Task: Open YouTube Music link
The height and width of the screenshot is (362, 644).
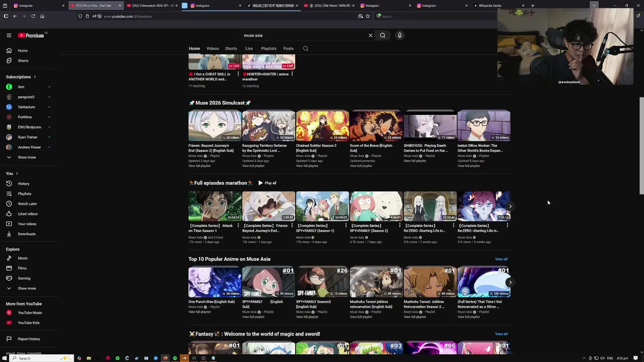Action: coord(30,313)
